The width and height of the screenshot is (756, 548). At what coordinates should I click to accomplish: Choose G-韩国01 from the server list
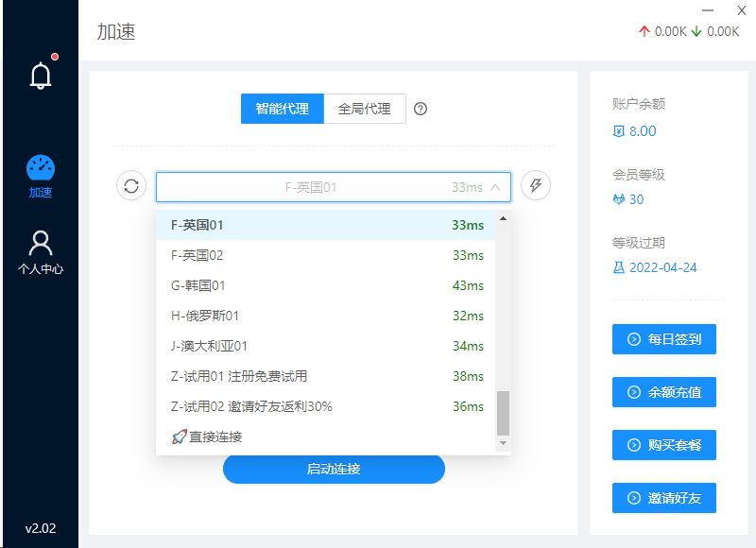(326, 285)
